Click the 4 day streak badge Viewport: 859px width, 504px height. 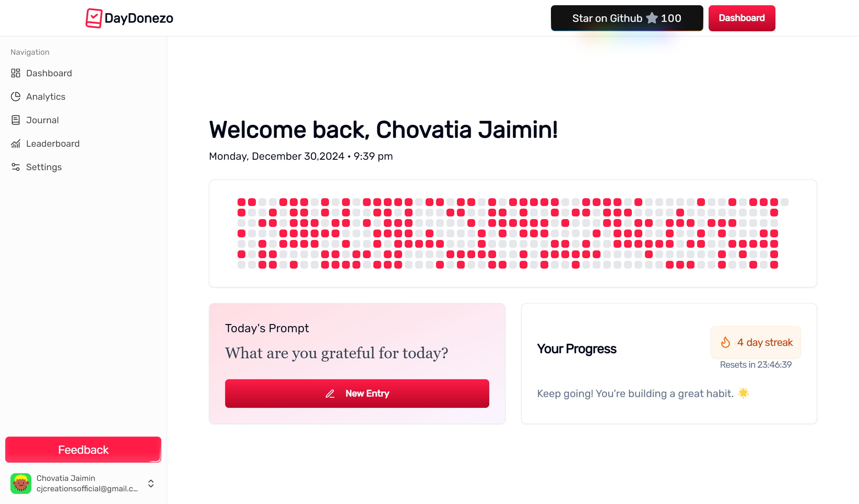pyautogui.click(x=756, y=342)
